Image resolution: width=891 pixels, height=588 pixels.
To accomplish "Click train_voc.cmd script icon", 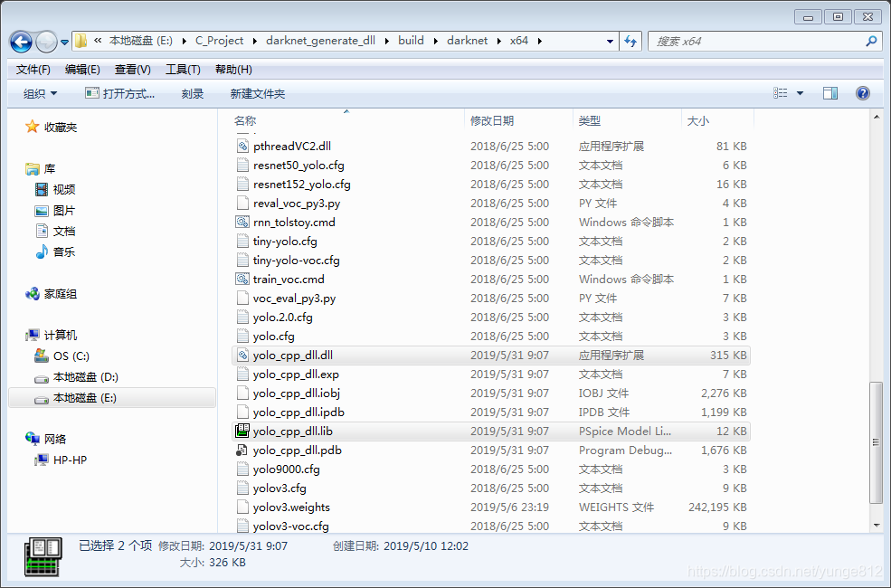I will coord(242,279).
